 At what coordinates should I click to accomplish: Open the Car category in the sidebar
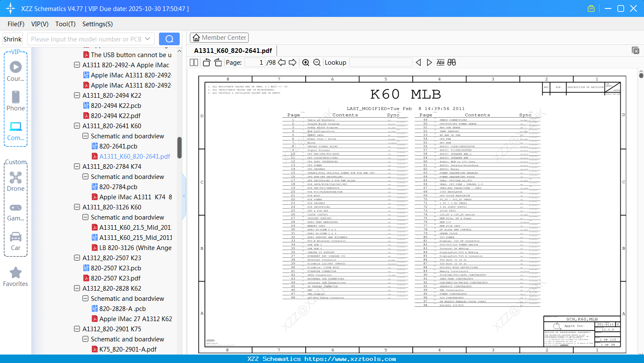point(16,241)
